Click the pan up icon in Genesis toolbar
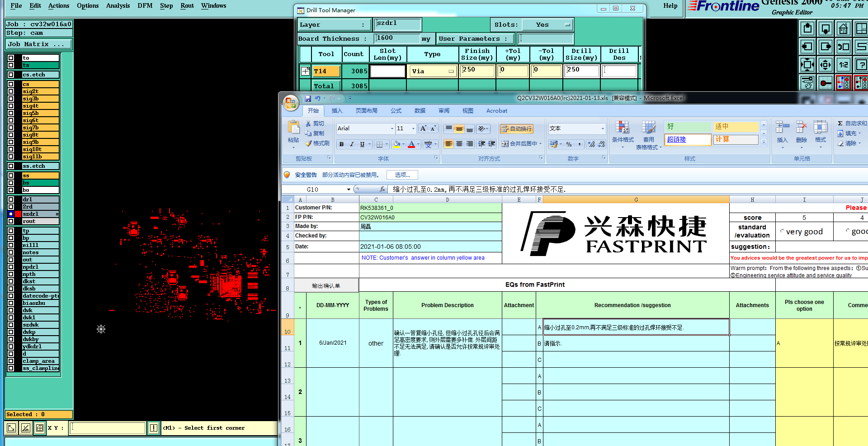 807,28
